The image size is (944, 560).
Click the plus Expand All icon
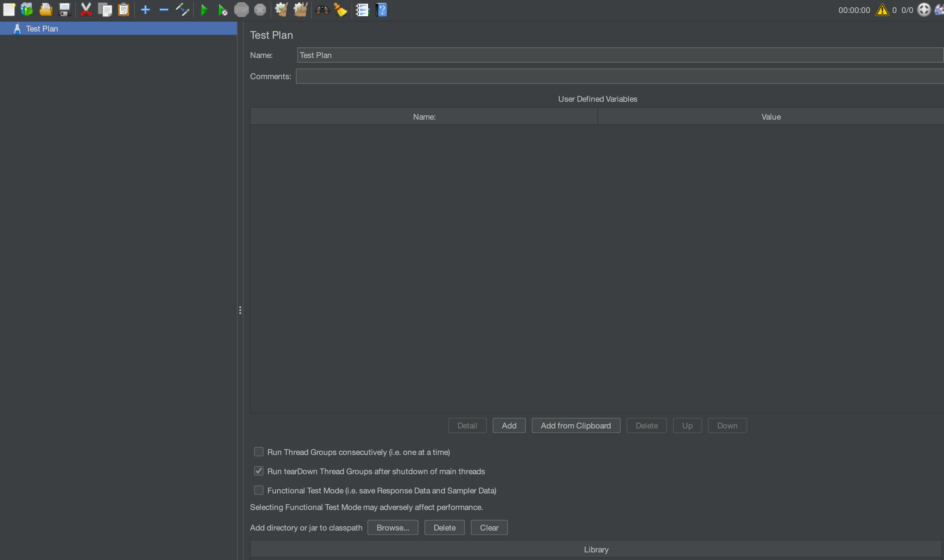coord(145,10)
